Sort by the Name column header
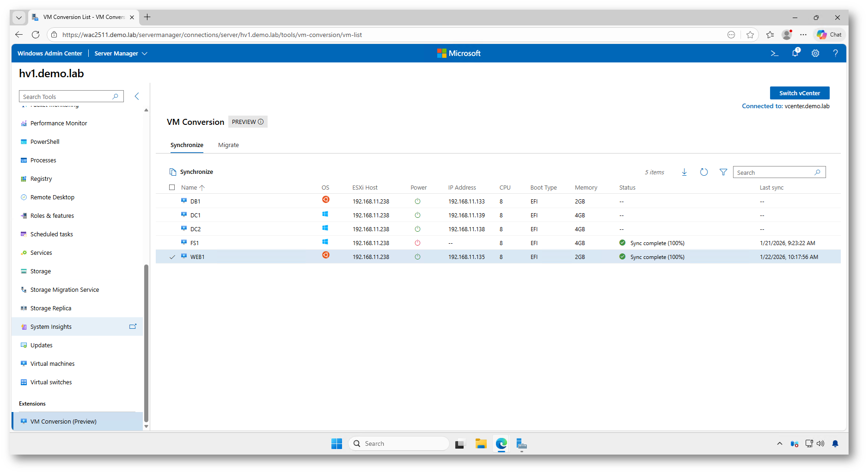 (189, 188)
